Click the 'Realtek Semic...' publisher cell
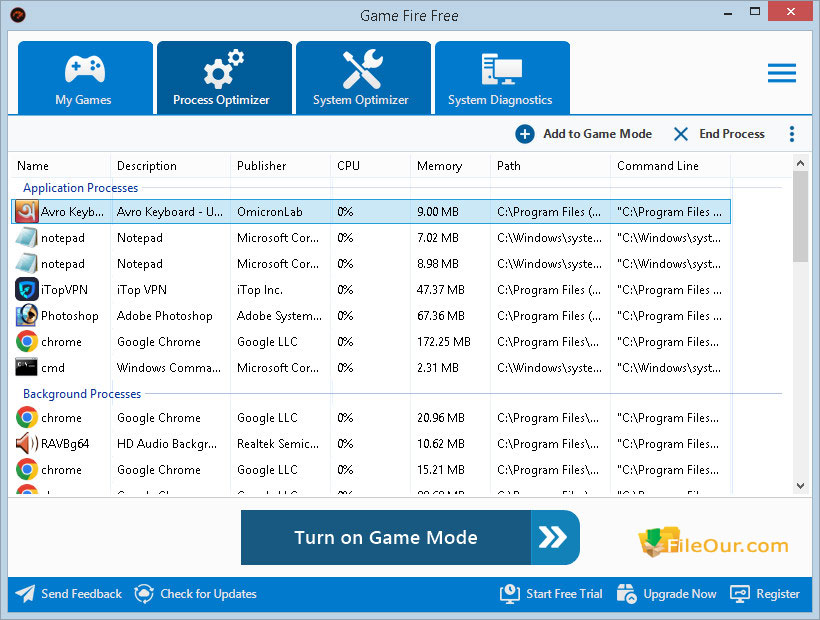 (278, 444)
